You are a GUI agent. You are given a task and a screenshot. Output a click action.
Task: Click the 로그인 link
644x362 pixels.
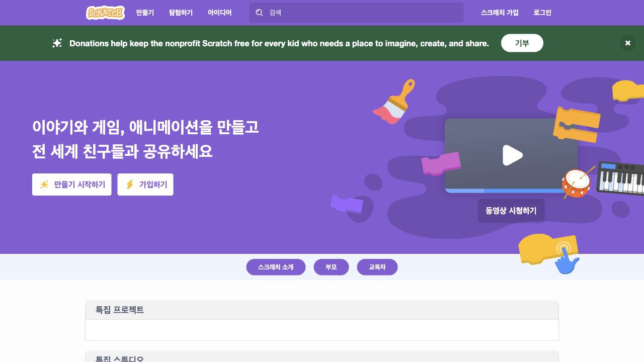pyautogui.click(x=542, y=13)
